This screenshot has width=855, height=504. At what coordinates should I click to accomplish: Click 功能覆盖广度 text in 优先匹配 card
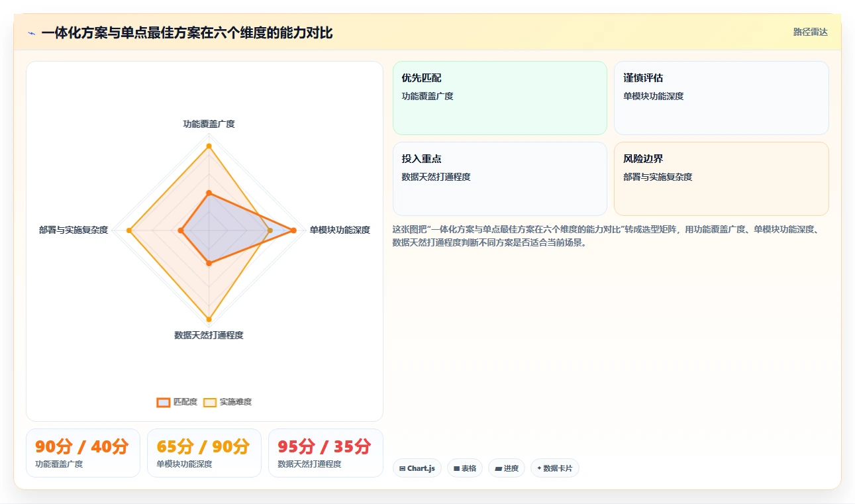(x=428, y=96)
